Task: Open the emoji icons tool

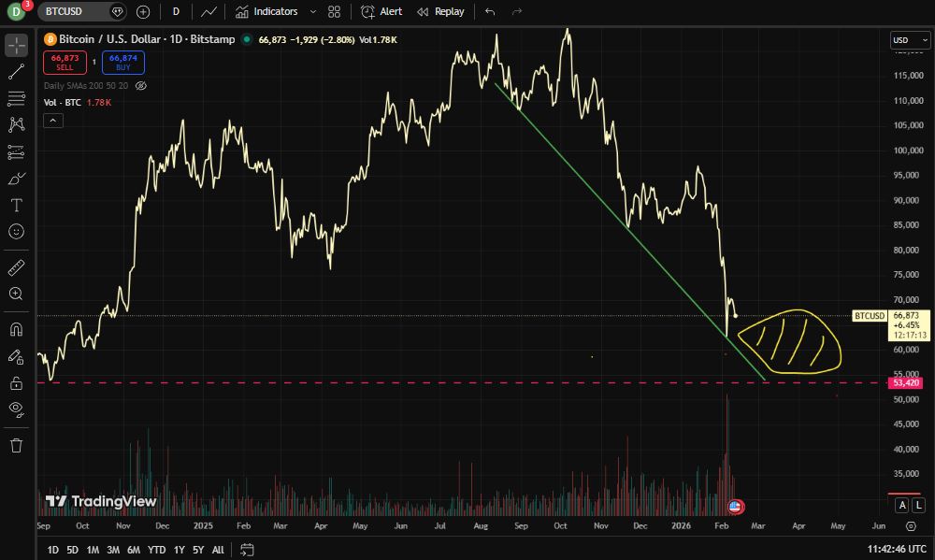Action: [x=16, y=232]
